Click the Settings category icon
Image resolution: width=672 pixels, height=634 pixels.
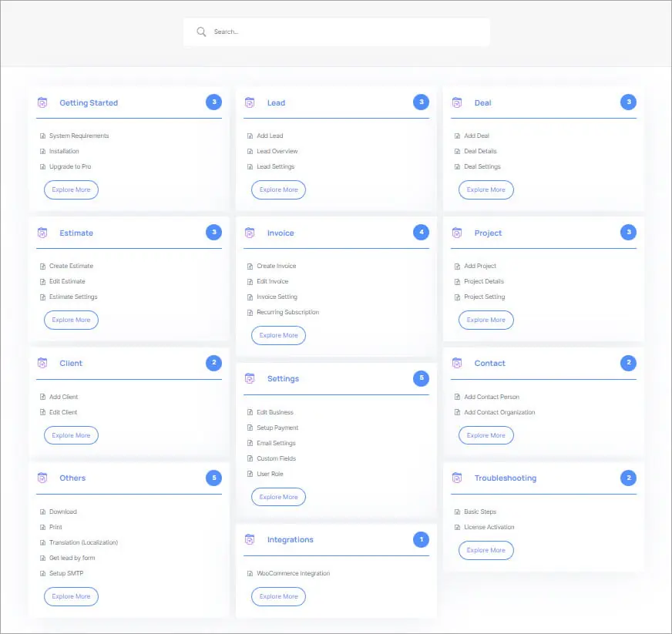pyautogui.click(x=250, y=378)
